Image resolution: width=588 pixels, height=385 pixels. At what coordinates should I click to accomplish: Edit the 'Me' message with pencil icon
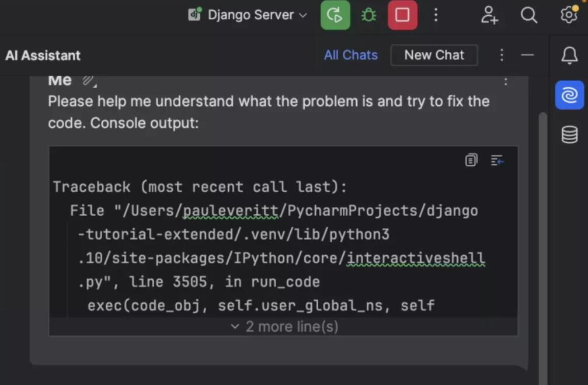click(88, 81)
